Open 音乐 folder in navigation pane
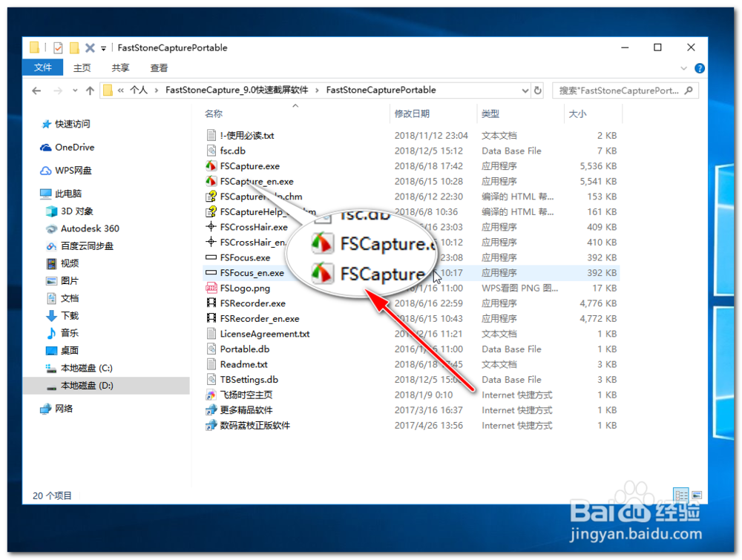Image resolution: width=742 pixels, height=560 pixels. pos(62,333)
